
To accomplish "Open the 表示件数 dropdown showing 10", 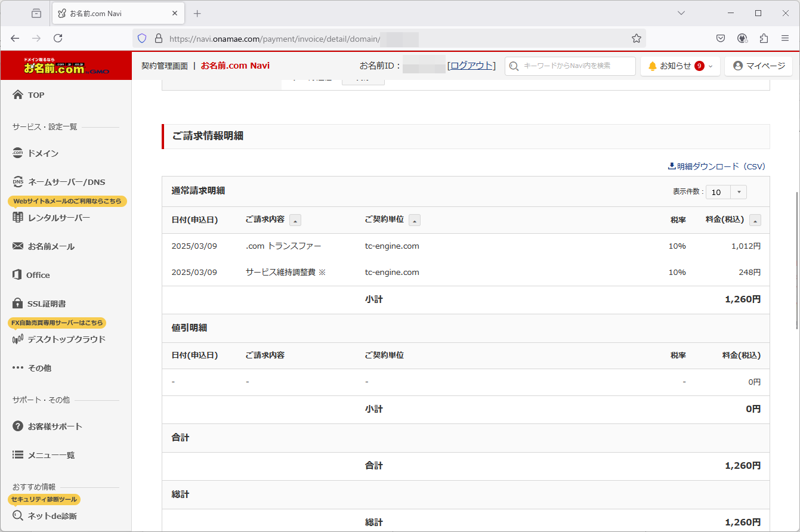I will point(726,192).
